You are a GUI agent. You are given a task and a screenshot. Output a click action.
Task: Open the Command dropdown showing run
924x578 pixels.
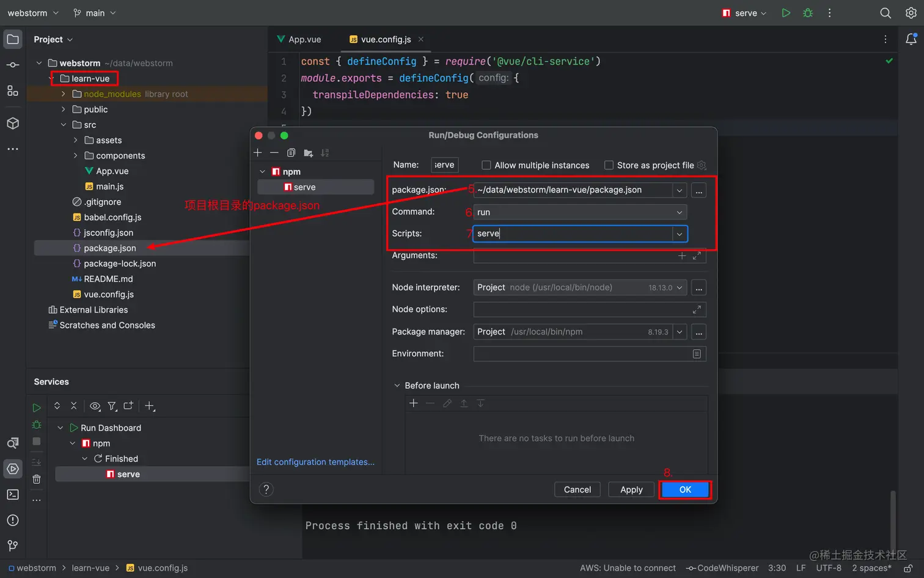tap(580, 212)
